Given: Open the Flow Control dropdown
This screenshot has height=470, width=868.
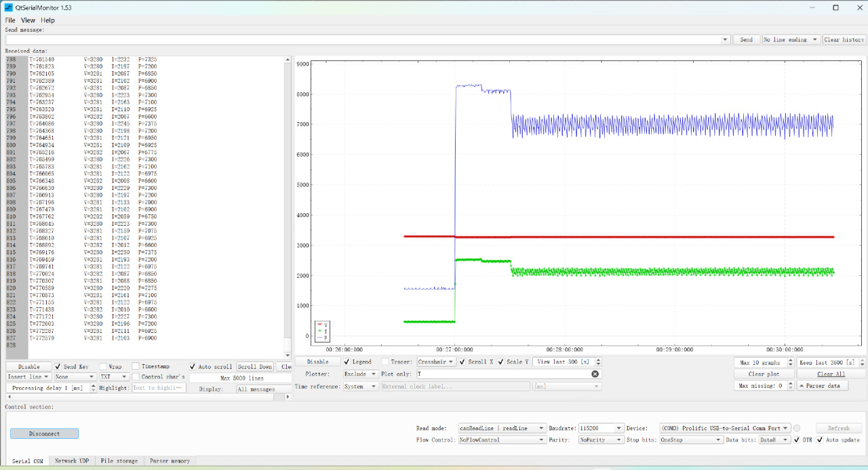Looking at the screenshot, I should point(502,439).
